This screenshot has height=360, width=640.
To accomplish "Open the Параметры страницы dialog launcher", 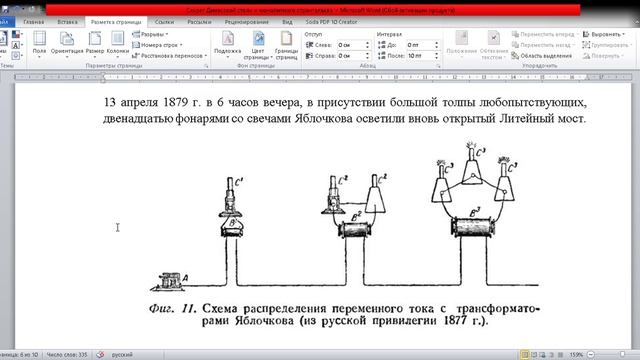I will [206, 66].
